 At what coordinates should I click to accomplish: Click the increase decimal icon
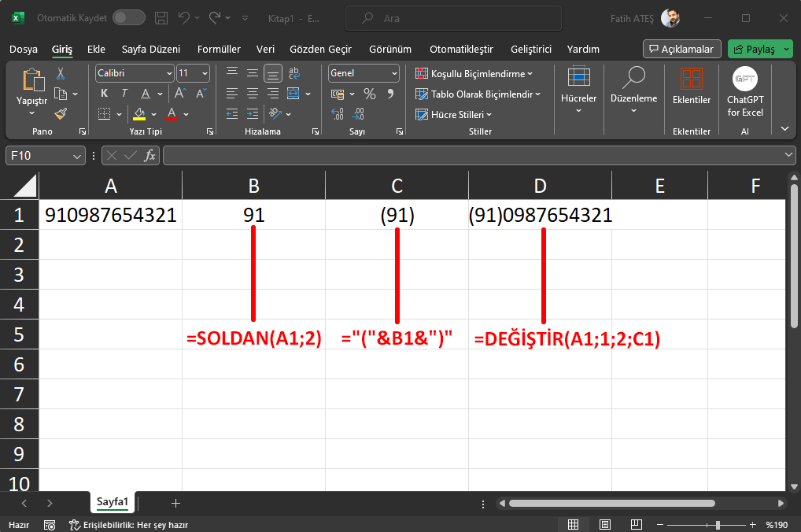click(336, 113)
